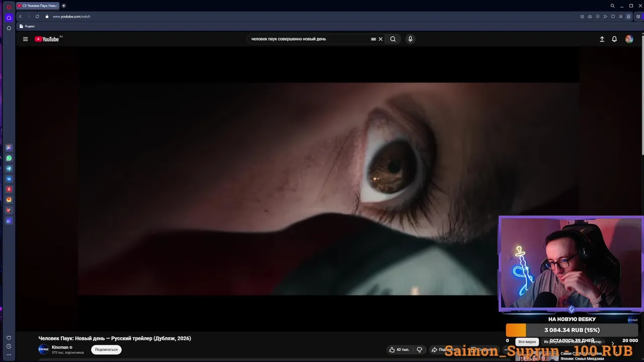
Task: Open the mail envelope in sidebar
Action: 9,200
